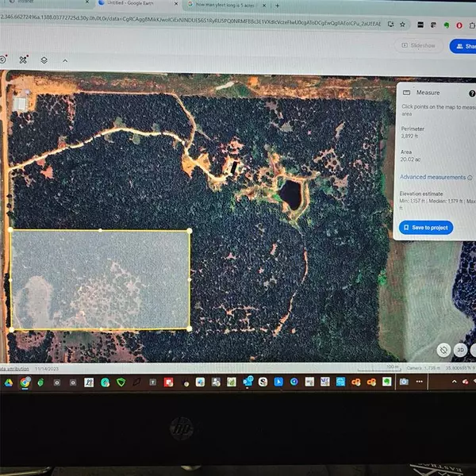Expand Advanced measurements section
Image resolution: width=476 pixels, height=476 pixels.
(432, 178)
